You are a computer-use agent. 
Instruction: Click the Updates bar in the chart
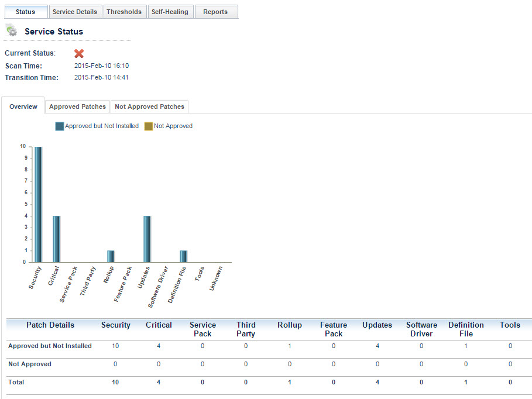147,239
